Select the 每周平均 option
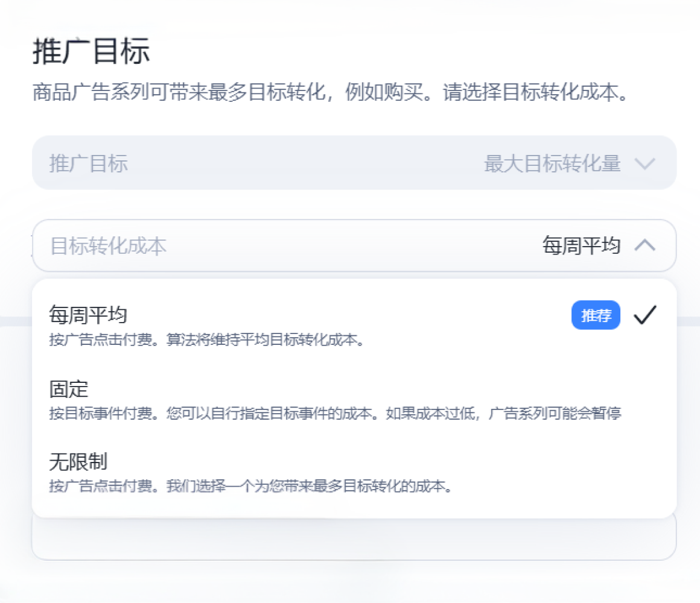The image size is (700, 603). tap(354, 326)
